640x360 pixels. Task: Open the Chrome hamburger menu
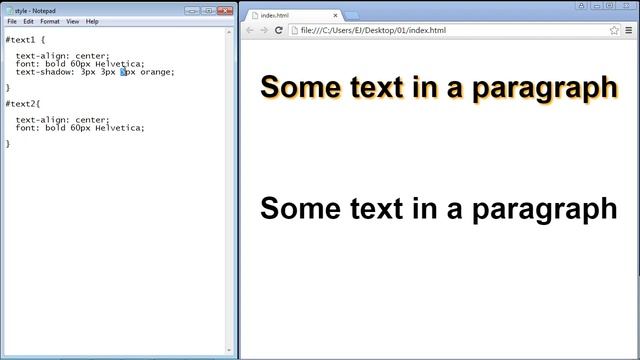click(x=629, y=30)
